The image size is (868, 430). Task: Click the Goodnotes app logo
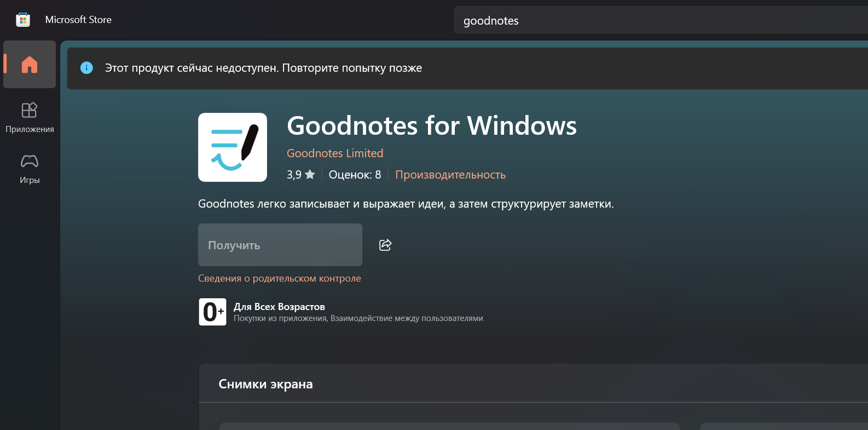[x=233, y=147]
